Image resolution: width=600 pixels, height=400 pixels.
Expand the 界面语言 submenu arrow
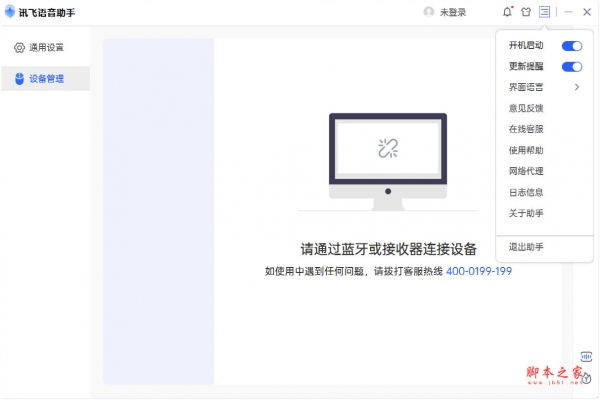pos(577,88)
